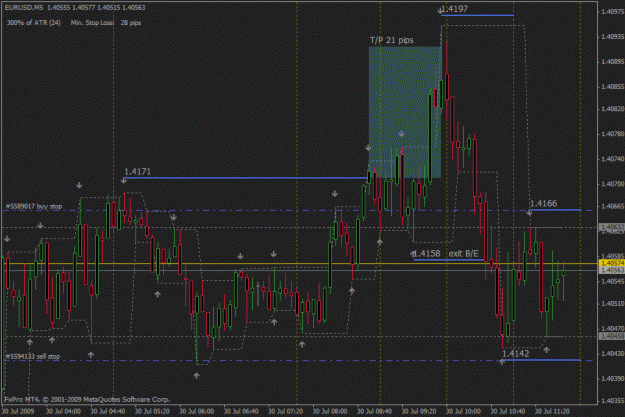The height and width of the screenshot is (417, 625).
Task: Click 1.40820 on the price scale
Action: pyautogui.click(x=612, y=109)
